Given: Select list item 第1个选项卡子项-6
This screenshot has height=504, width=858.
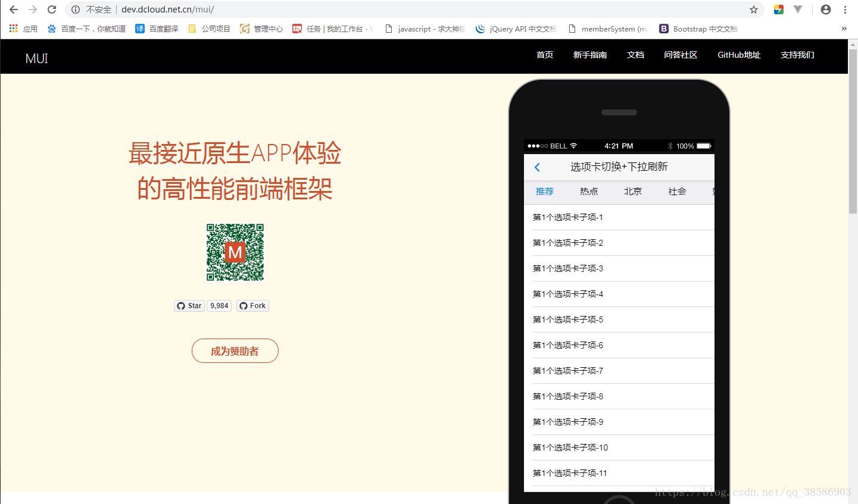Looking at the screenshot, I should [x=619, y=345].
